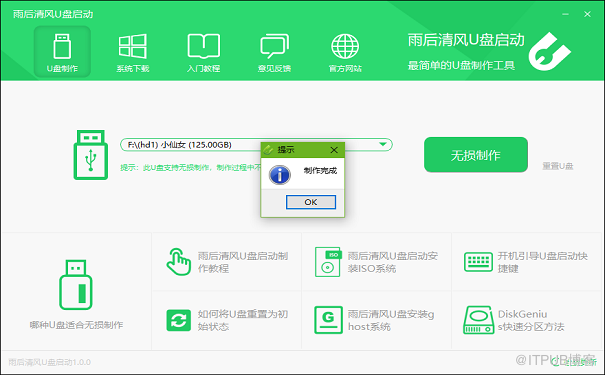Confirm the 制作完成 dialog with OK
Viewport: 605px width, 375px height.
point(311,202)
